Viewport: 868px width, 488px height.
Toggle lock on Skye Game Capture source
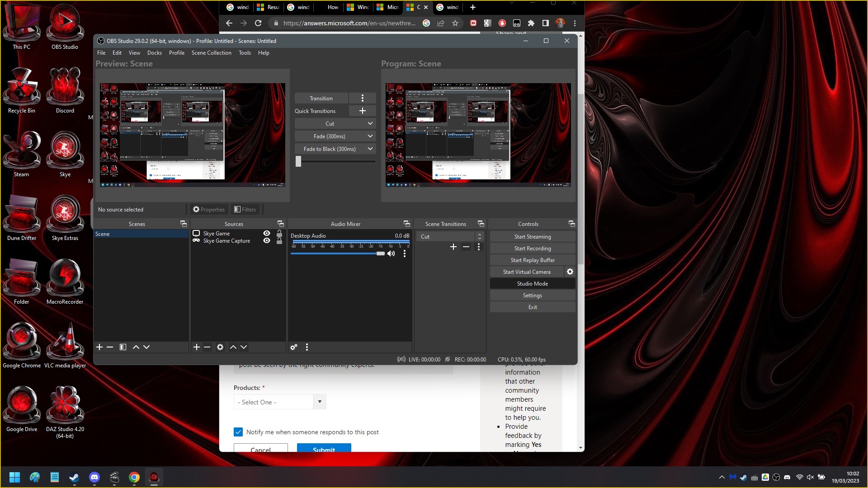pyautogui.click(x=279, y=241)
